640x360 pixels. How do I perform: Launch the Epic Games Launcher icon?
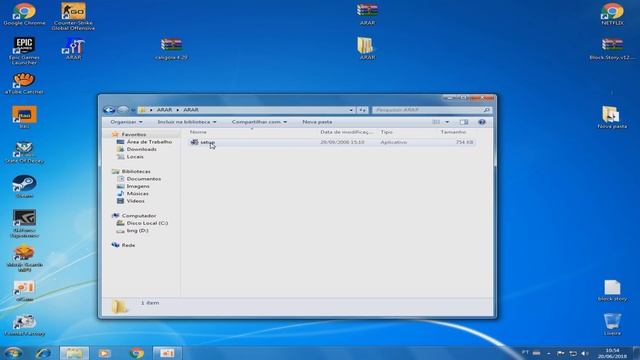(24, 51)
